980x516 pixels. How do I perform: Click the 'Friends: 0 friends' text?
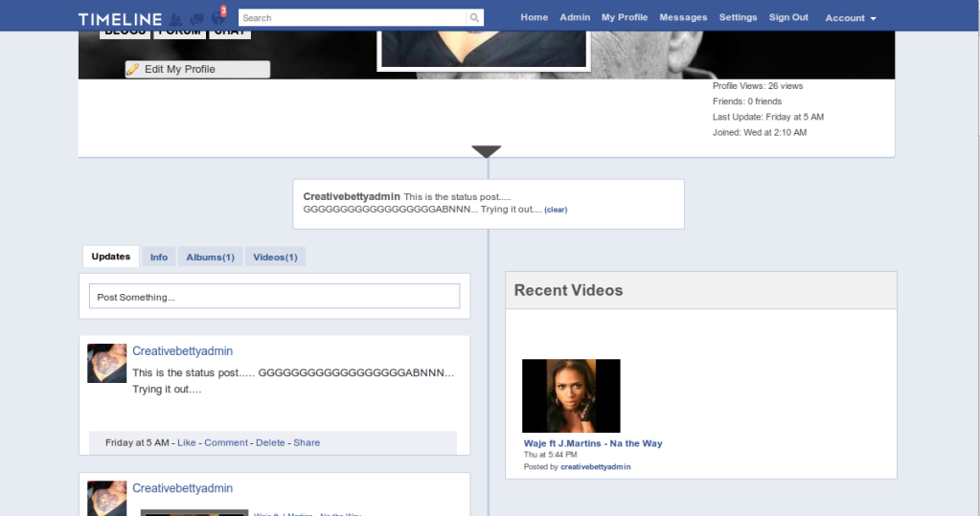click(x=747, y=101)
